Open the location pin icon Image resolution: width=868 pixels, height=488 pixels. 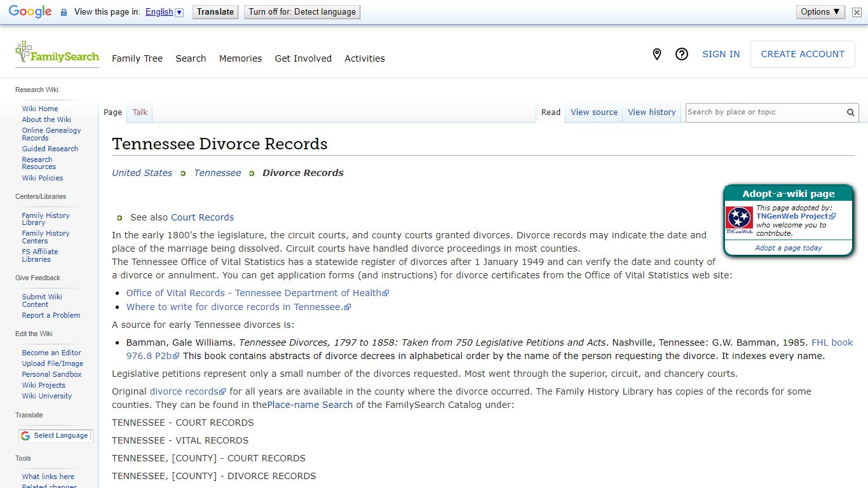657,55
